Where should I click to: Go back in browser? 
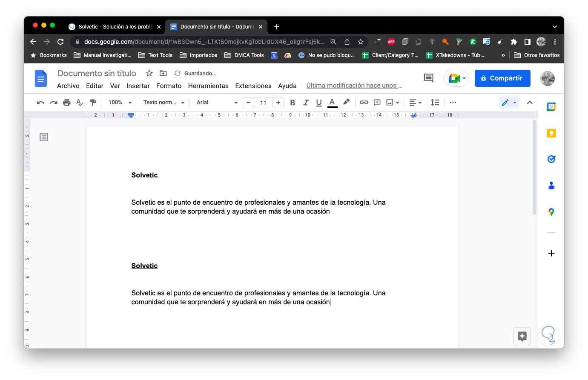point(33,42)
